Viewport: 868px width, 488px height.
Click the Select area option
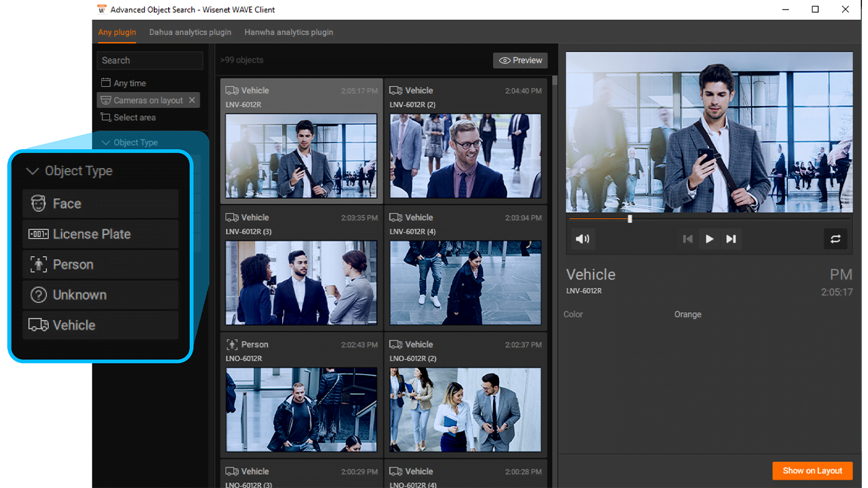point(134,118)
